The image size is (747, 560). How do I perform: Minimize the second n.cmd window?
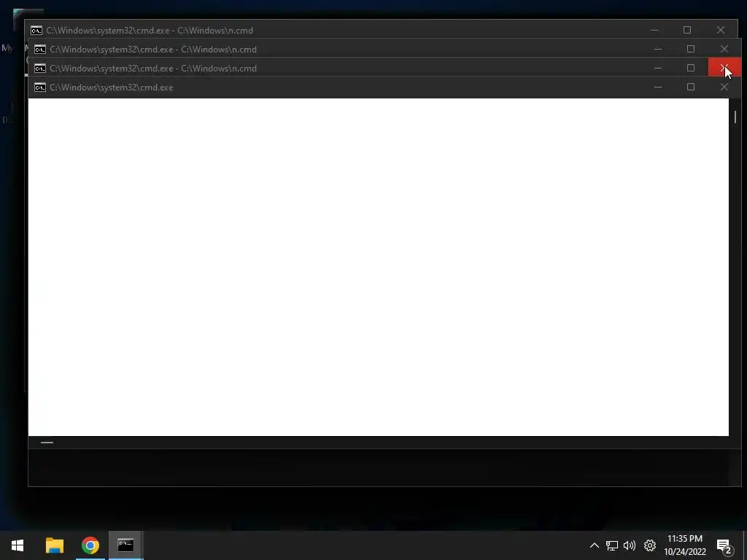click(658, 49)
